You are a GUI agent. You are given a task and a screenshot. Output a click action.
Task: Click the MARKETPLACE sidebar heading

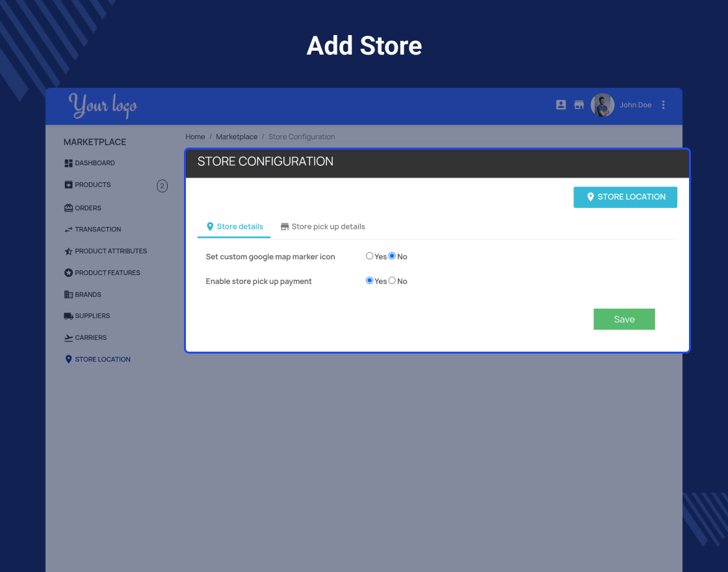(x=95, y=142)
